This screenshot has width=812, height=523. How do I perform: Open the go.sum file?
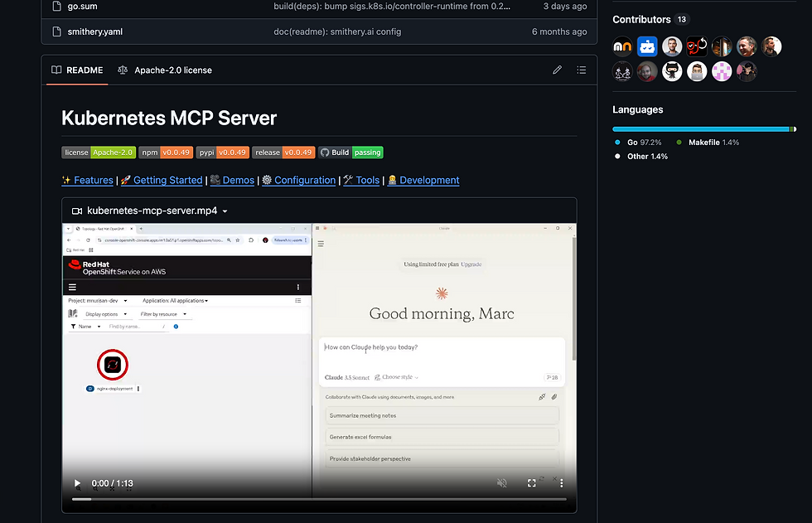point(82,6)
